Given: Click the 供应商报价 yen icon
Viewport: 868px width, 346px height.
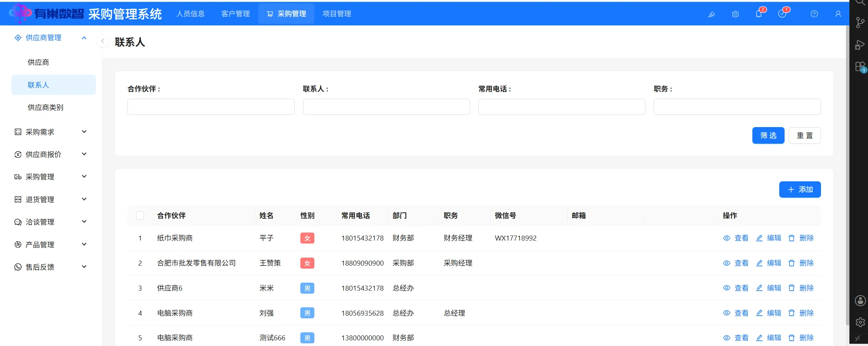Looking at the screenshot, I should (18, 154).
